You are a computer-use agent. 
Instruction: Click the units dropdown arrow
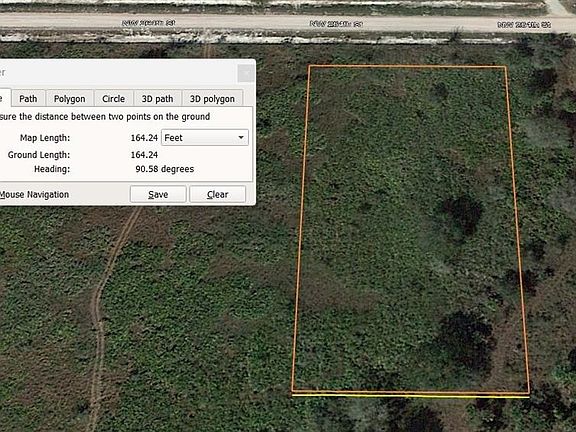[241, 138]
